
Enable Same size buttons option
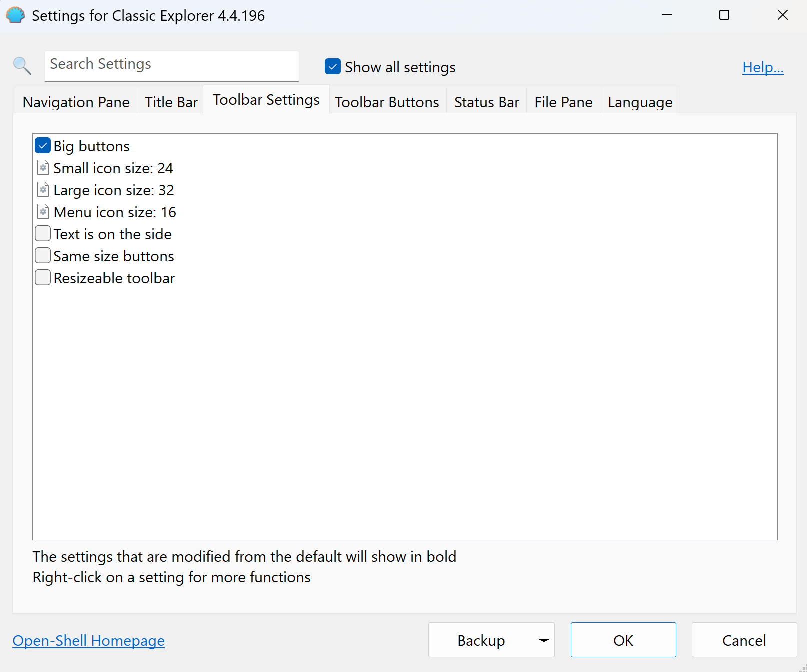pyautogui.click(x=43, y=256)
